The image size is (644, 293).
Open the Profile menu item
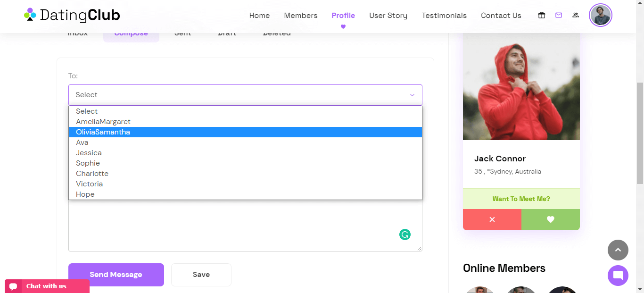(x=343, y=16)
